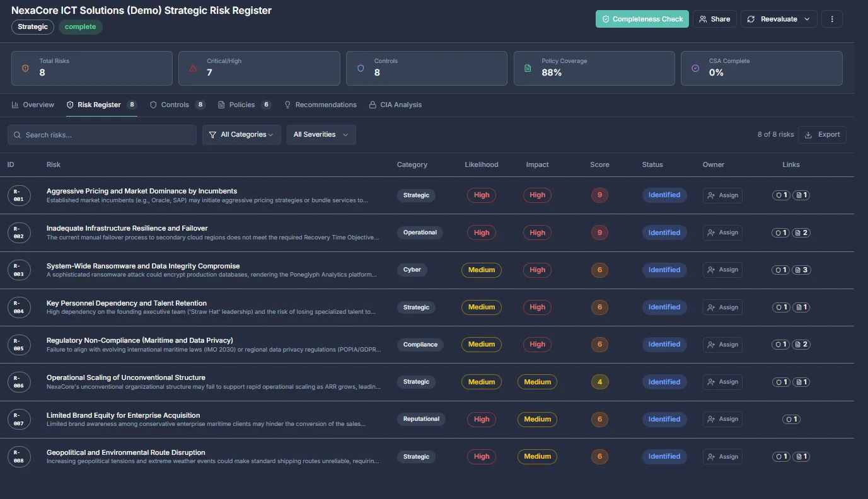Open the All Categories filter dropdown
868x499 pixels.
242,135
